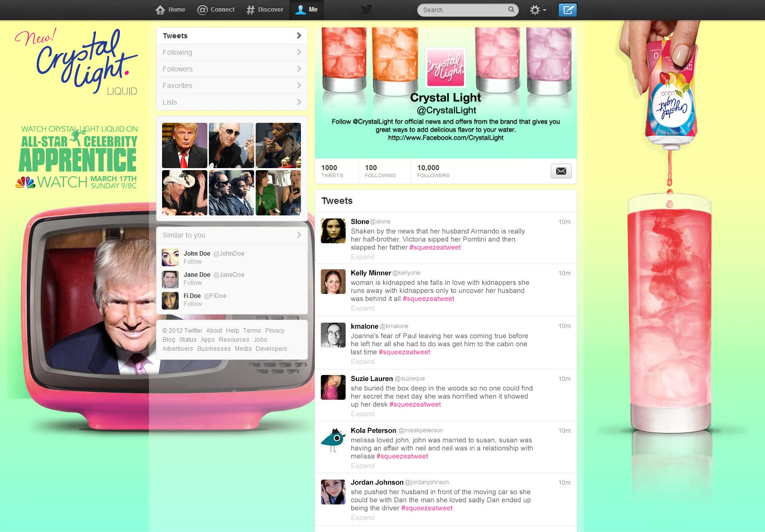Click the search input field
Viewport: 765px width, 532px height.
[468, 10]
